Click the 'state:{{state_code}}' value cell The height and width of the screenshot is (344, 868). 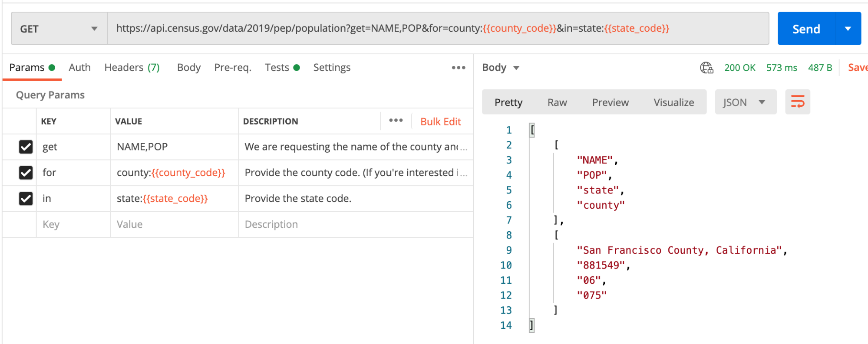pyautogui.click(x=175, y=199)
